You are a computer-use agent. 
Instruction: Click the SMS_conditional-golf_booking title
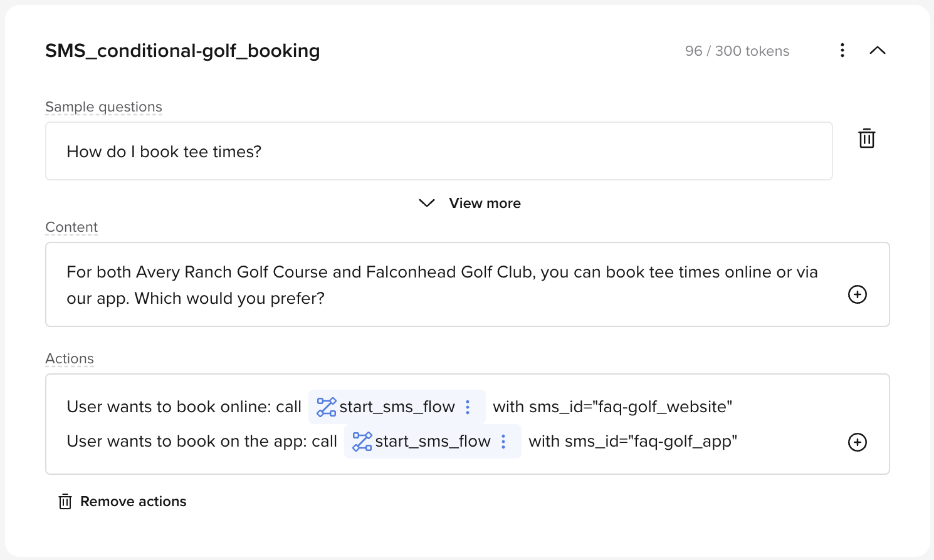[182, 51]
